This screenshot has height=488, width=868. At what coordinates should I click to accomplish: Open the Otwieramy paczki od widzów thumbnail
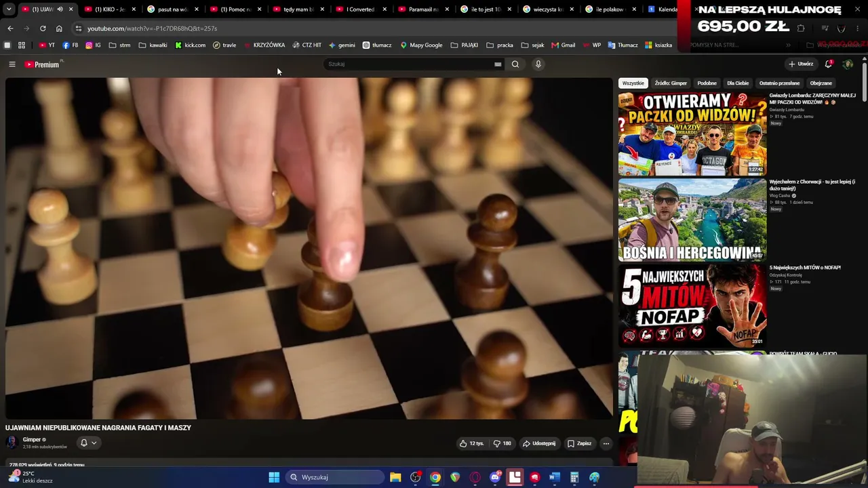(x=692, y=134)
